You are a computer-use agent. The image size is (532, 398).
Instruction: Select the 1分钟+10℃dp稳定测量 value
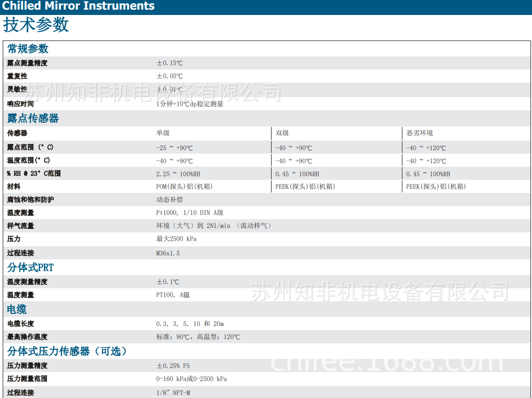(190, 104)
